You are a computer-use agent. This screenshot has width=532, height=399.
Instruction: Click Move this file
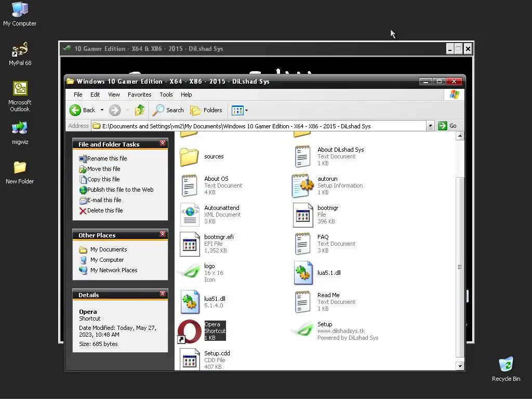pyautogui.click(x=100, y=169)
